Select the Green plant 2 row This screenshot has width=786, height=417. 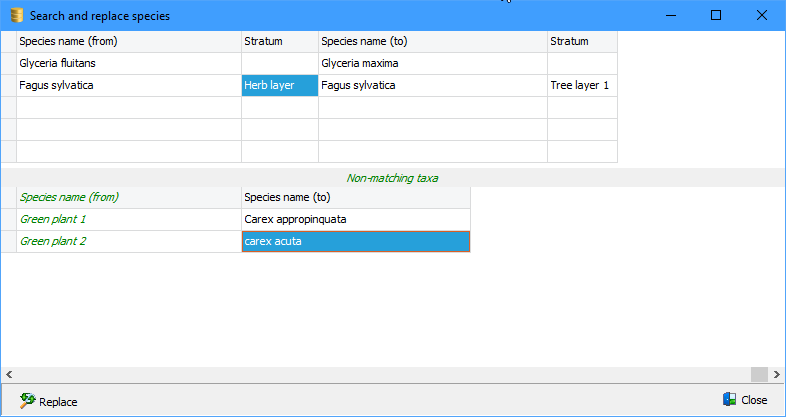[128, 242]
